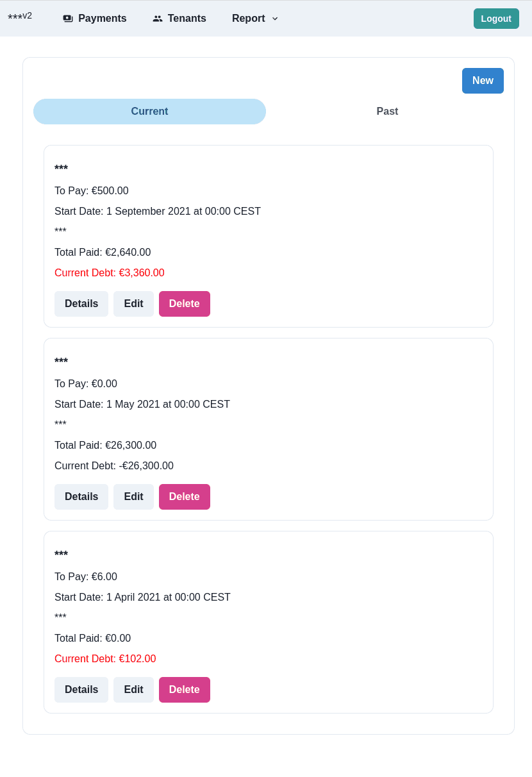Open the Report menu

pos(249,19)
